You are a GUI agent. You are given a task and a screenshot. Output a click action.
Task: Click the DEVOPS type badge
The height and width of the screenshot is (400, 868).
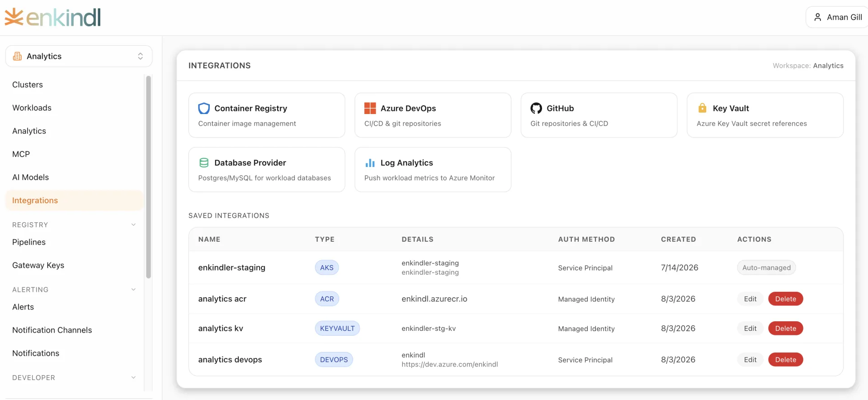pos(334,359)
